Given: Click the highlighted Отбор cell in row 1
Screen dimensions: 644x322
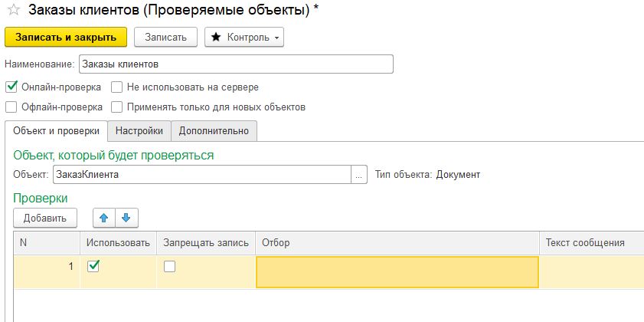Looking at the screenshot, I should pyautogui.click(x=397, y=272).
